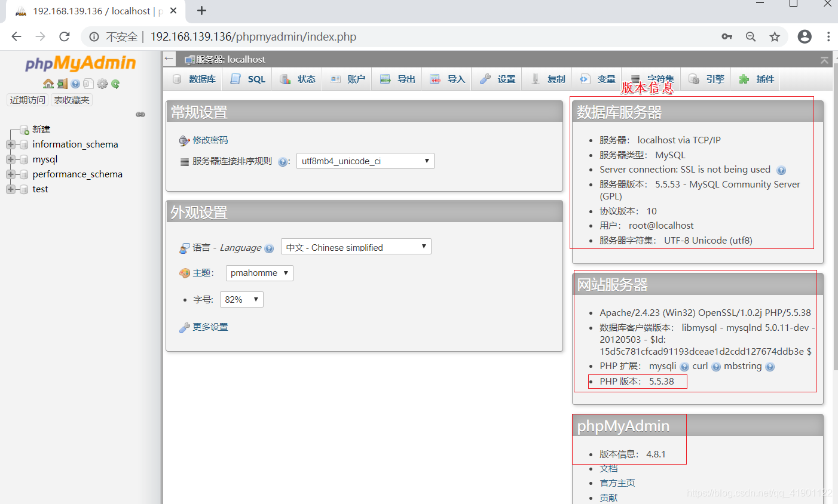Click database icon beside test
Image resolution: width=838 pixels, height=504 pixels.
click(x=24, y=189)
